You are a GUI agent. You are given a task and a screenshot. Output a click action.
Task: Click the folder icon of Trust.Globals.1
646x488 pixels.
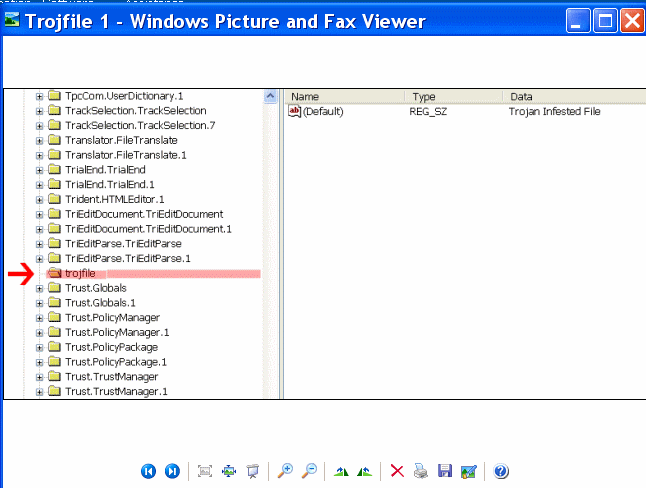[54, 302]
